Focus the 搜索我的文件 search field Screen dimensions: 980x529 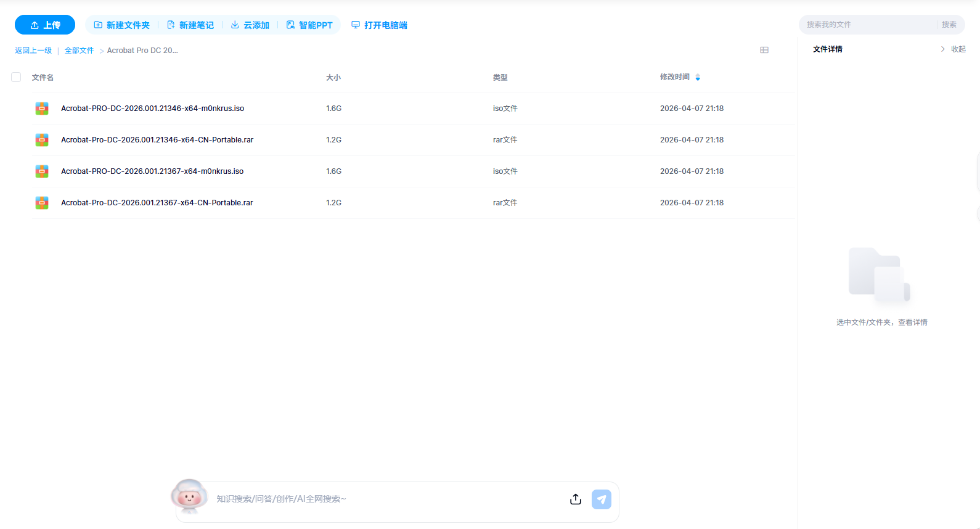[869, 25]
